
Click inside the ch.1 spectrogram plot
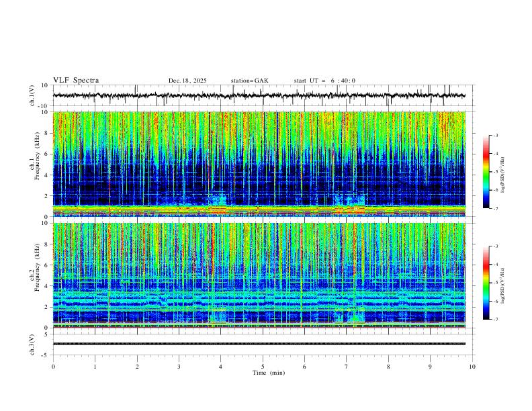coord(259,164)
